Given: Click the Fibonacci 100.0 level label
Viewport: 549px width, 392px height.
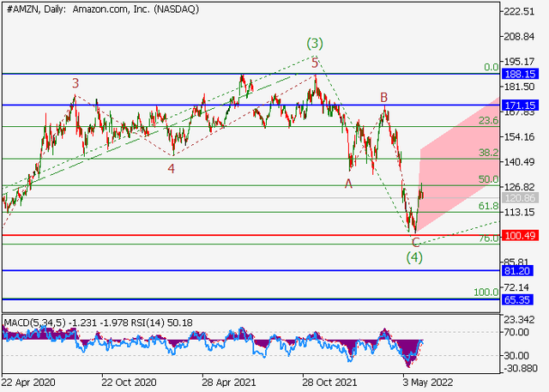Looking at the screenshot, I should (x=486, y=292).
